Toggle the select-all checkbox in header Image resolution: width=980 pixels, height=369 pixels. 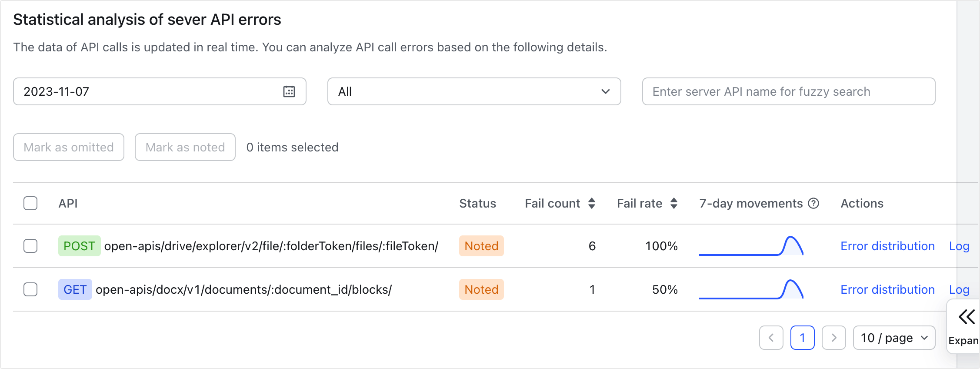click(30, 203)
